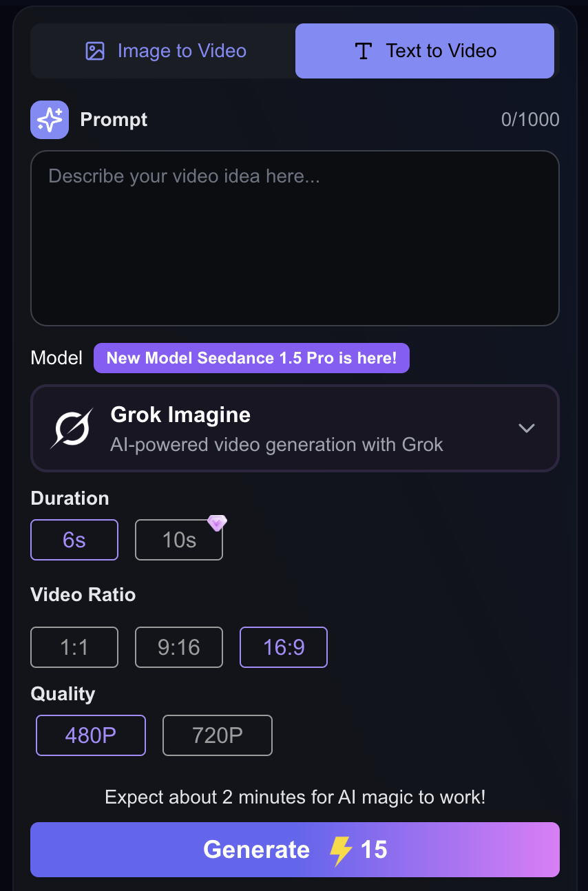Click the picture icon in Image to Video
Viewport: 588px width, 891px height.
[95, 51]
